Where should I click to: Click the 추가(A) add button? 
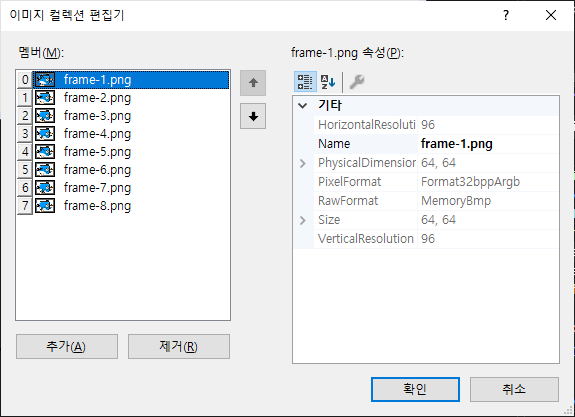67,346
